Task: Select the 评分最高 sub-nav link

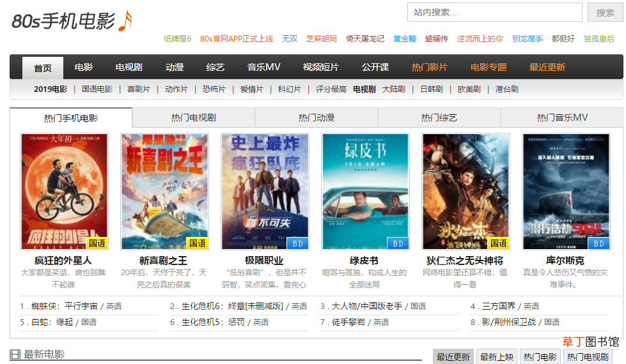Action: (331, 89)
